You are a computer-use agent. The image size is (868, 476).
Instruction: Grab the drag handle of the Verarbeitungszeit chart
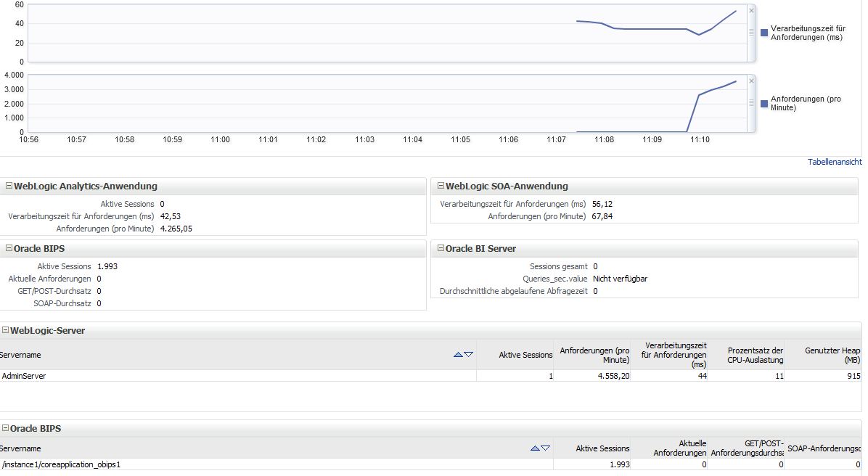pos(751,33)
